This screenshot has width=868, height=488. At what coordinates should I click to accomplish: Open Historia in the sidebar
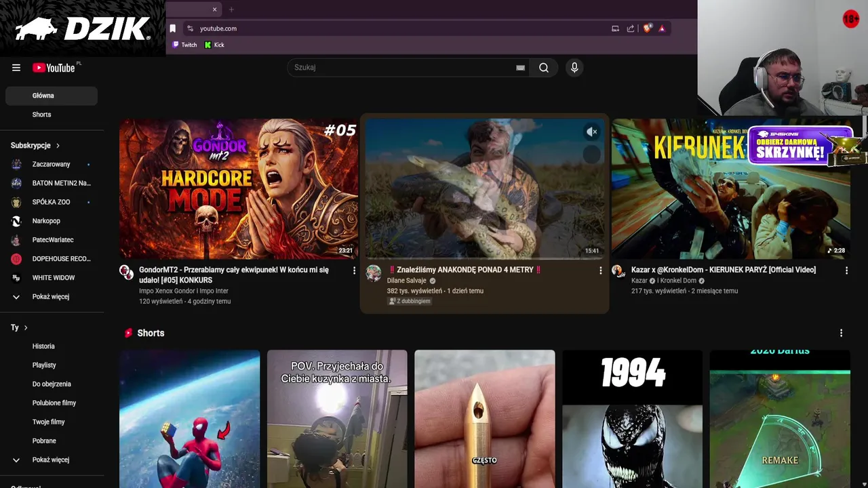point(52,346)
